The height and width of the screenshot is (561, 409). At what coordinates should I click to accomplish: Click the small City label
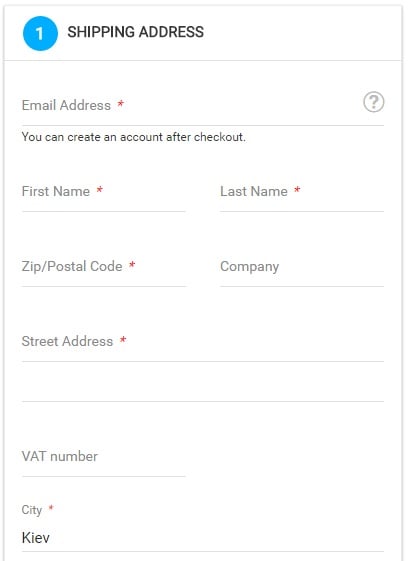point(32,510)
